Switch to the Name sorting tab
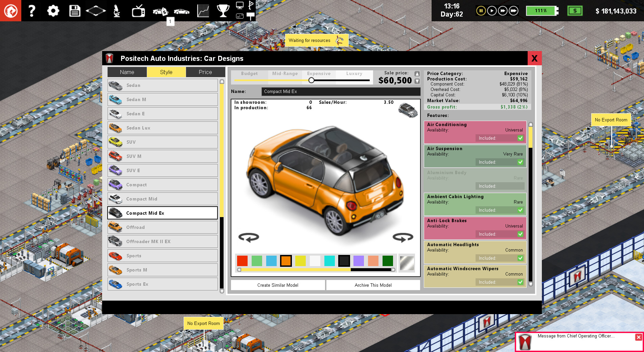 click(127, 72)
